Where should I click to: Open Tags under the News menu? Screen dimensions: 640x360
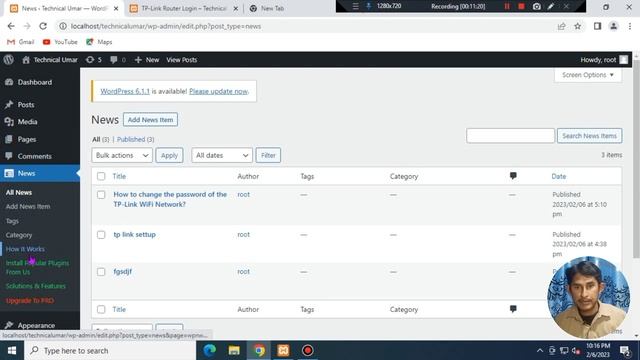[12, 221]
